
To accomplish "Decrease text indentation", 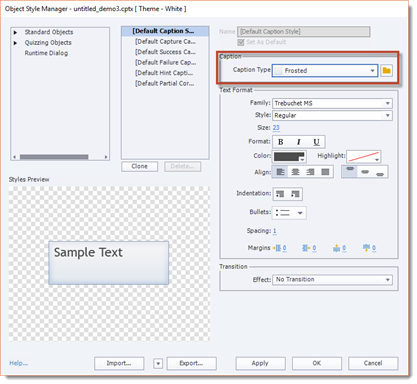I will click(x=280, y=194).
